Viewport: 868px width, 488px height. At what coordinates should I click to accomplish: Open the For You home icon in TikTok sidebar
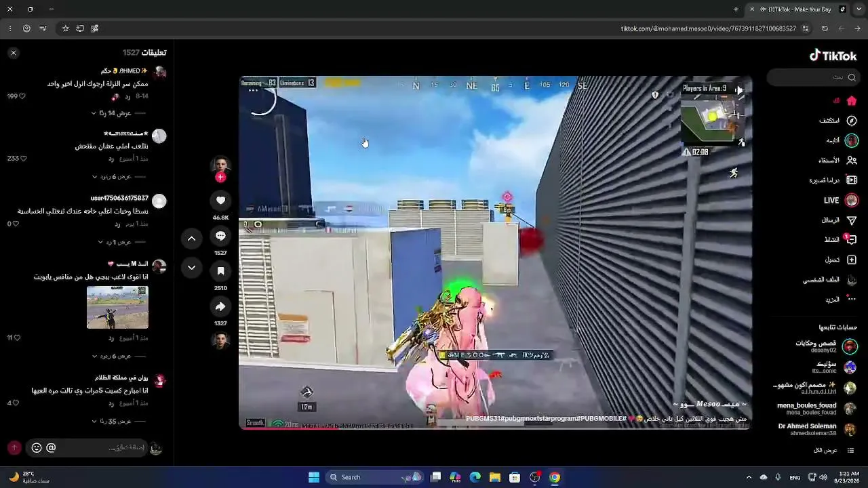852,101
